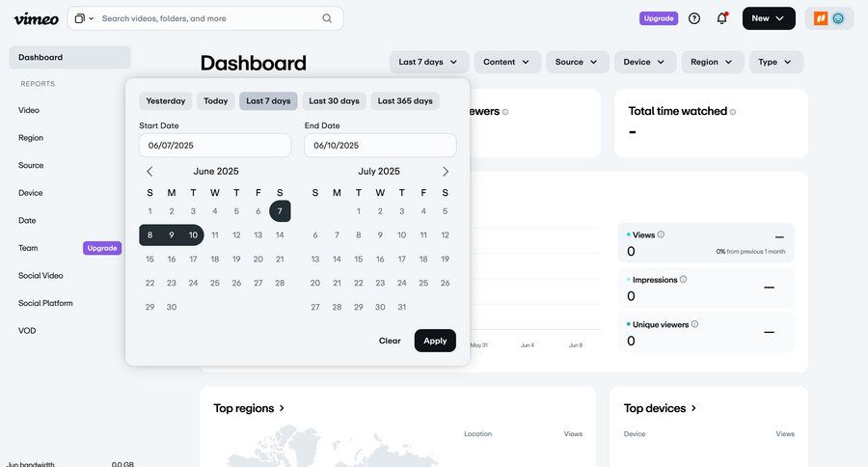Viewport: 868px width, 467px height.
Task: Go to next month with right chevron
Action: click(445, 172)
